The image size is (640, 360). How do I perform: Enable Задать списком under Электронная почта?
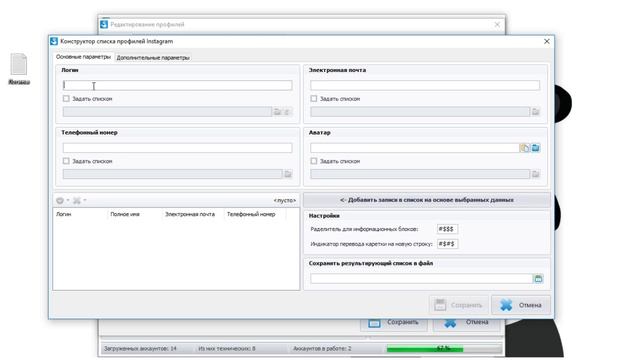click(x=313, y=98)
